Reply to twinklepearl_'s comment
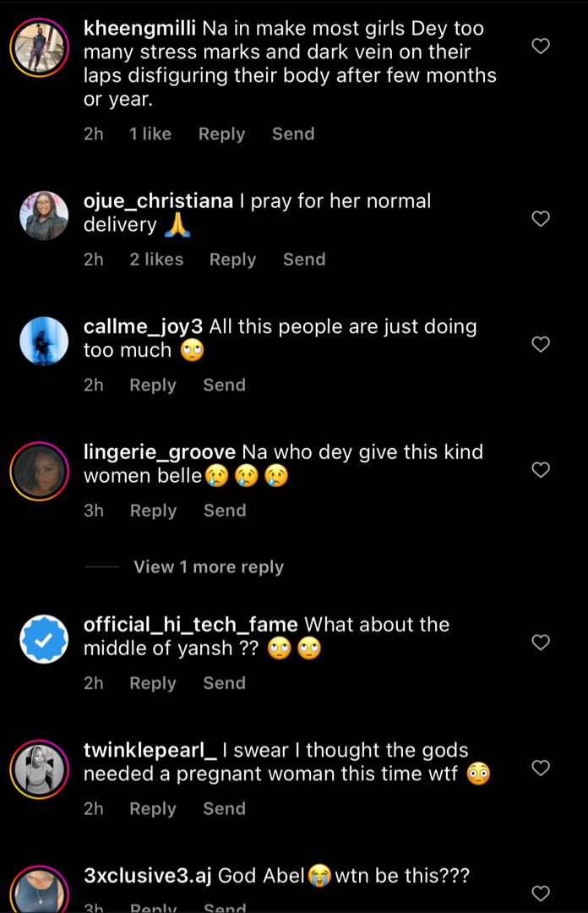 pyautogui.click(x=153, y=808)
